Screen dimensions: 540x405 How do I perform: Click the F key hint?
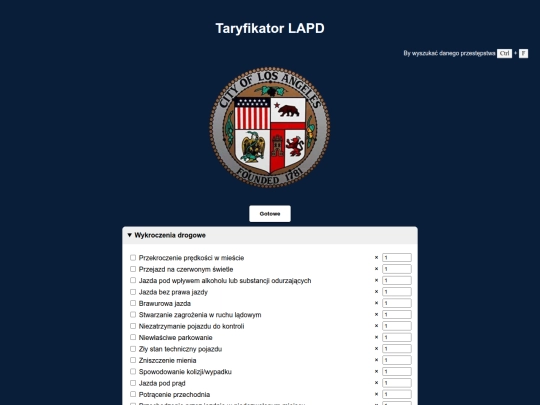point(523,53)
